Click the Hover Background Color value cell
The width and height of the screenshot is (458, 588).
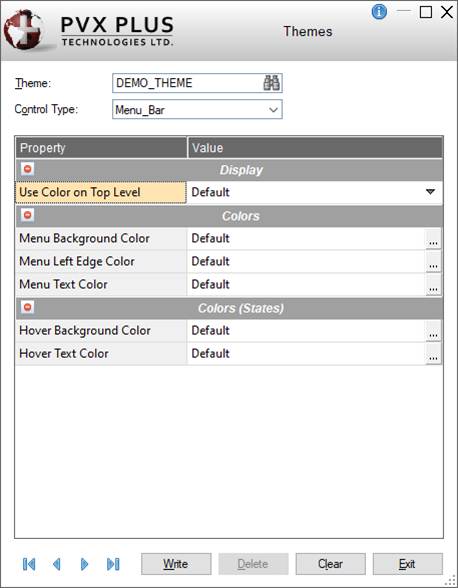pyautogui.click(x=306, y=331)
